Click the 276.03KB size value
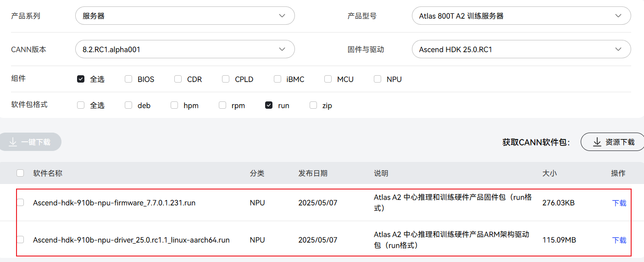Screen dimensions: 644x262 coord(558,203)
